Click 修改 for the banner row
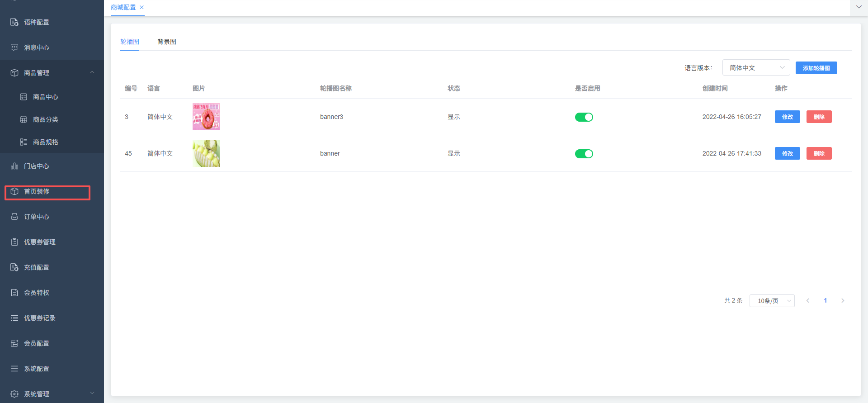868x403 pixels. tap(787, 153)
